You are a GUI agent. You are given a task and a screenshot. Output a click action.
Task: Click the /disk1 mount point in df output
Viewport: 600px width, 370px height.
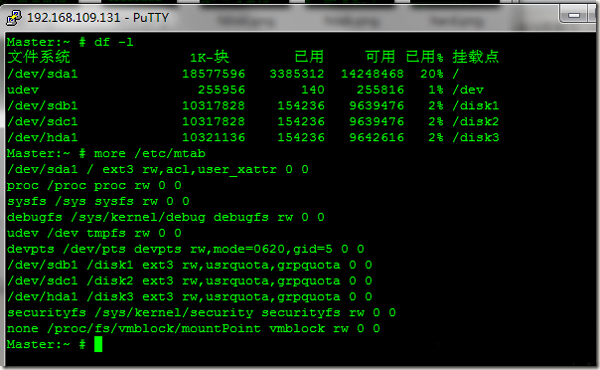click(476, 106)
